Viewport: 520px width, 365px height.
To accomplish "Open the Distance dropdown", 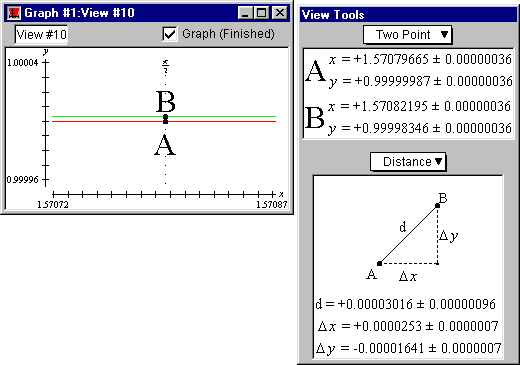I will pos(408,162).
